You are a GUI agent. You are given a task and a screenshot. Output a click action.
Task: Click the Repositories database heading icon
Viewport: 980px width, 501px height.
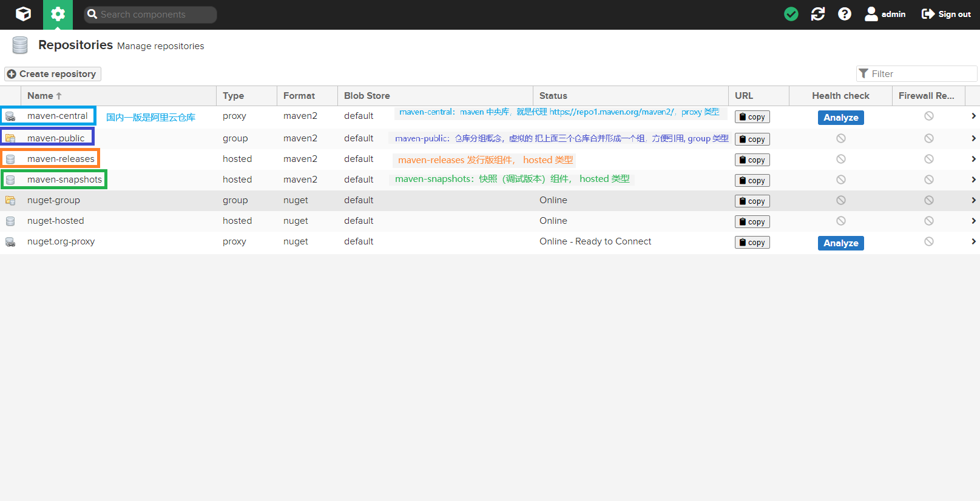pyautogui.click(x=20, y=45)
